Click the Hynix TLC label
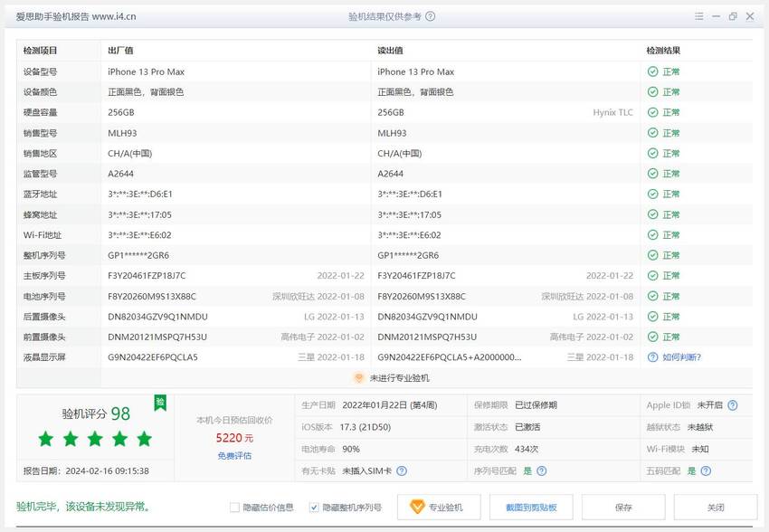Image resolution: width=769 pixels, height=532 pixels. pos(613,112)
